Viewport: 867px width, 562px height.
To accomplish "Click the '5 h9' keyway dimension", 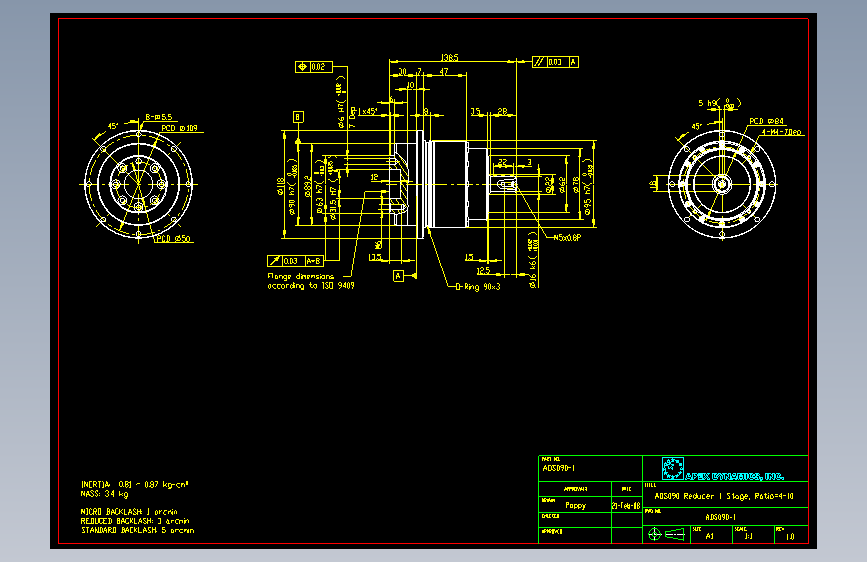I will pos(719,103).
